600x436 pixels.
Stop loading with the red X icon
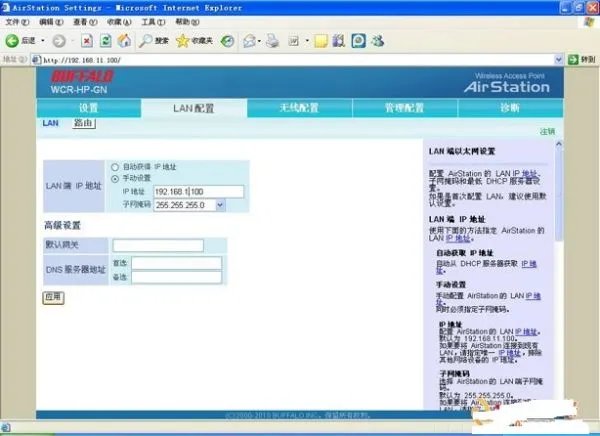point(87,41)
